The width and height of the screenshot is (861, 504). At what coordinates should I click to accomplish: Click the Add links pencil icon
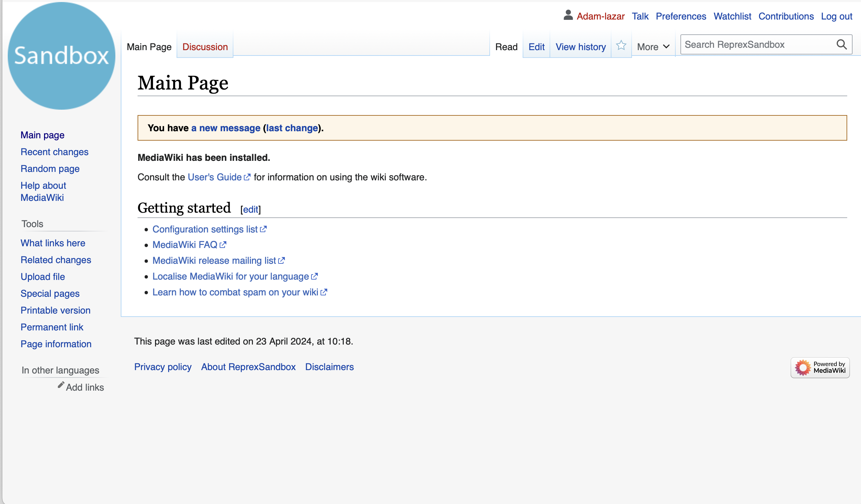61,385
